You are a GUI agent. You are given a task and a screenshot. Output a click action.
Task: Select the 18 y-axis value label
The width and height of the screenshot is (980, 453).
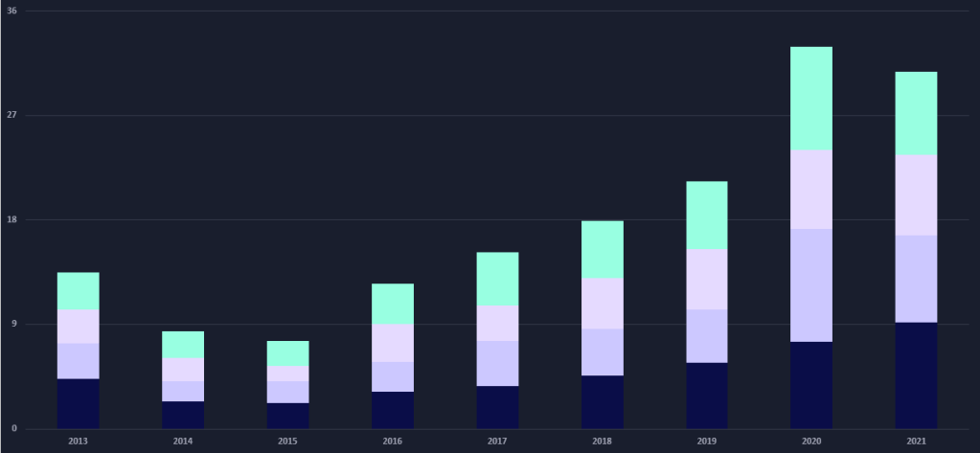click(x=11, y=219)
